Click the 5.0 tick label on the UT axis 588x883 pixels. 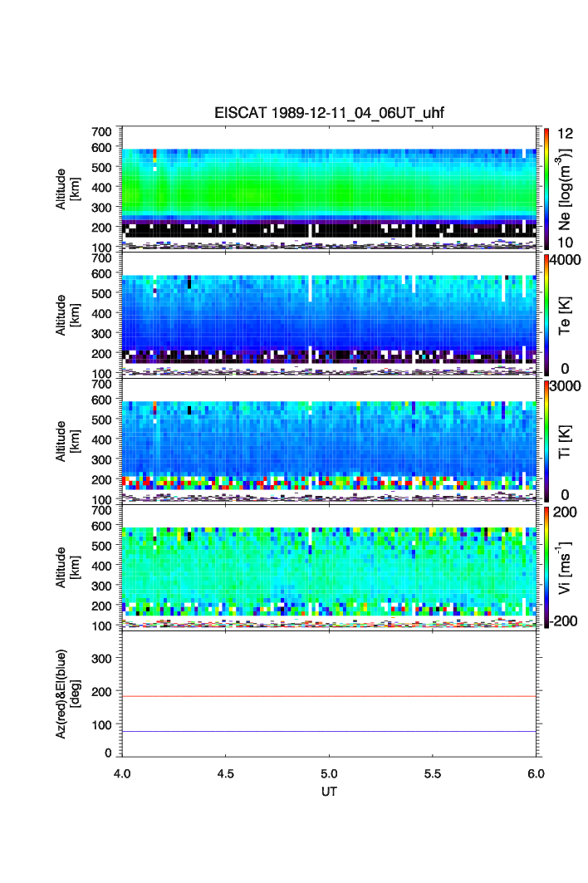330,773
